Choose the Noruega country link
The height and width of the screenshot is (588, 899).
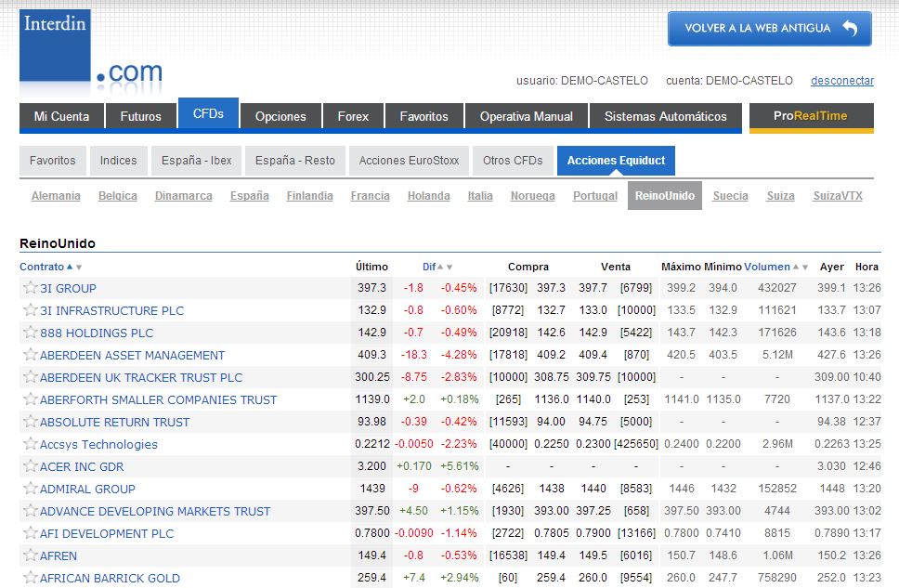tap(533, 196)
